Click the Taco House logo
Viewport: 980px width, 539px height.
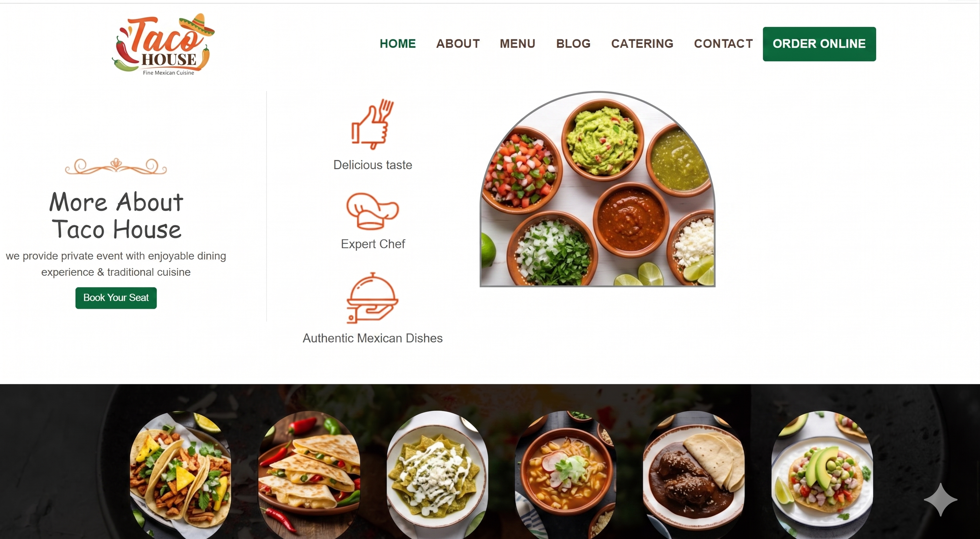click(x=163, y=45)
